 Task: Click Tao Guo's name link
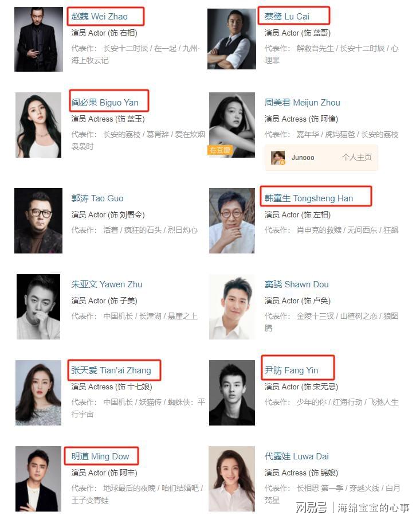click(97, 198)
